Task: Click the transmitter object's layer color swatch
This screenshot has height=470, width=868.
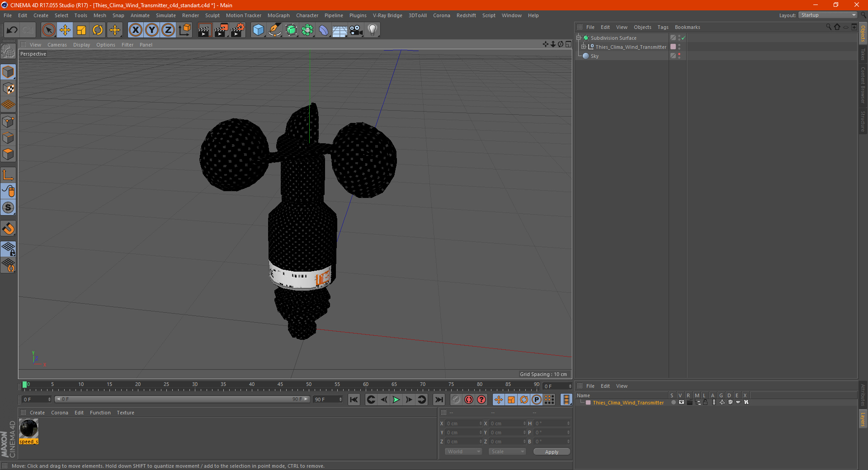Action: (x=673, y=47)
